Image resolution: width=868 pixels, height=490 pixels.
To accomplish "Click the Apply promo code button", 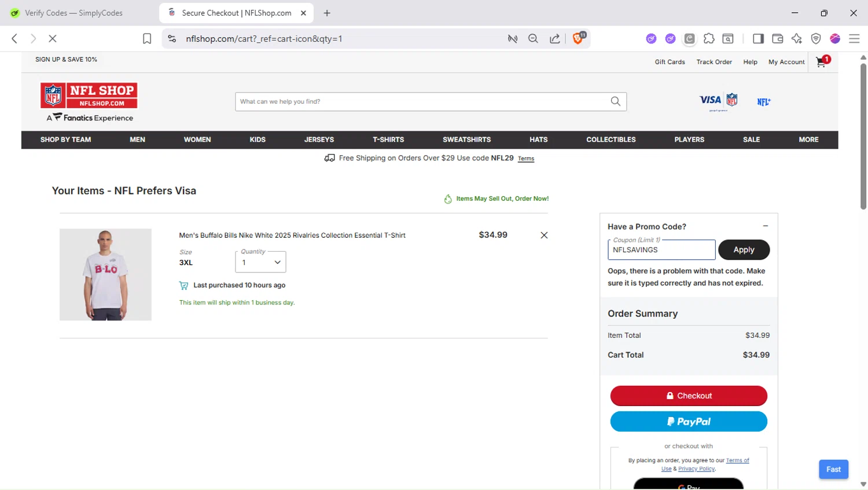I will [744, 250].
